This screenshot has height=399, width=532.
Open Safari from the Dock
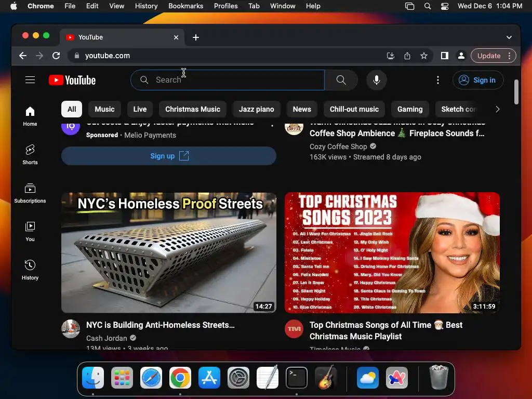(151, 378)
